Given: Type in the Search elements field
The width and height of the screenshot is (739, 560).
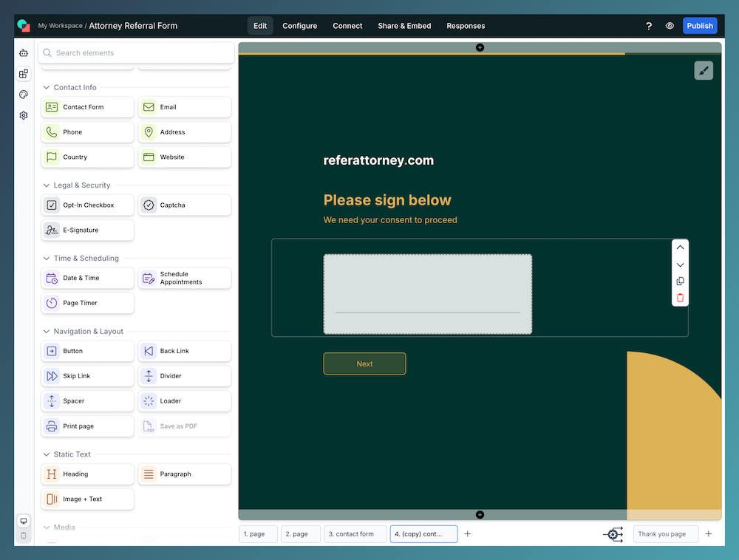Looking at the screenshot, I should [136, 52].
